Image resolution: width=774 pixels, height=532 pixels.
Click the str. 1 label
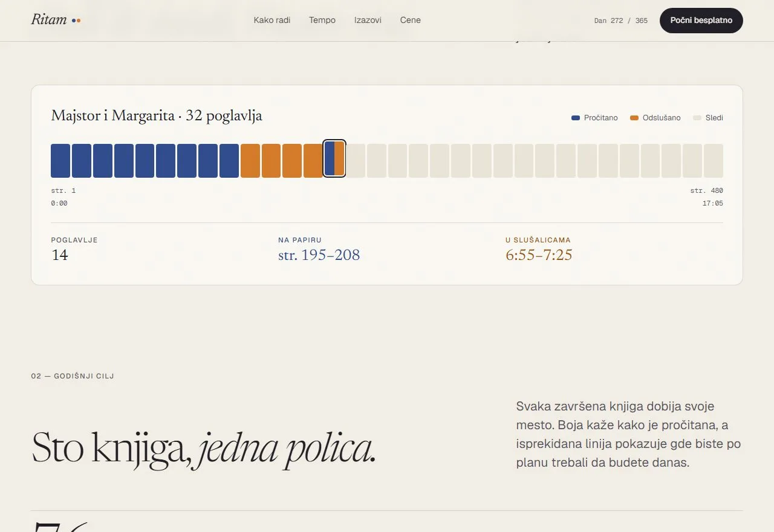tap(63, 190)
